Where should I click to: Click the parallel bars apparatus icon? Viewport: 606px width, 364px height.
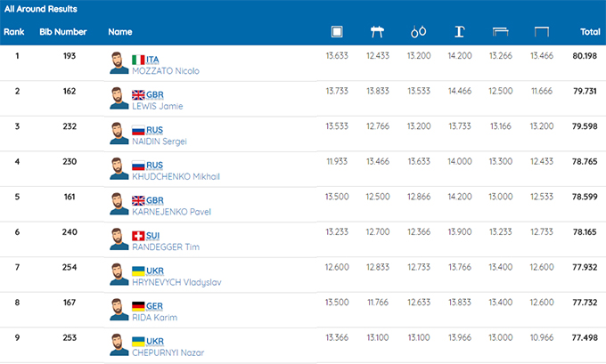click(x=500, y=32)
